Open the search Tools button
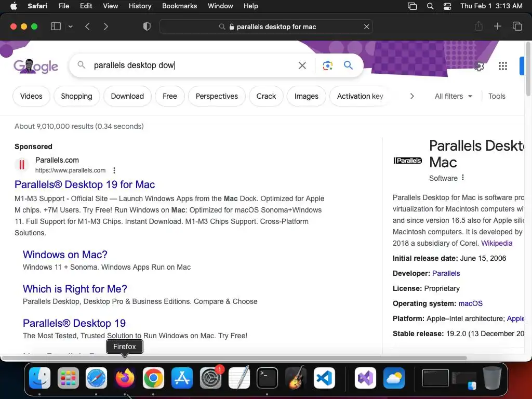 497,96
